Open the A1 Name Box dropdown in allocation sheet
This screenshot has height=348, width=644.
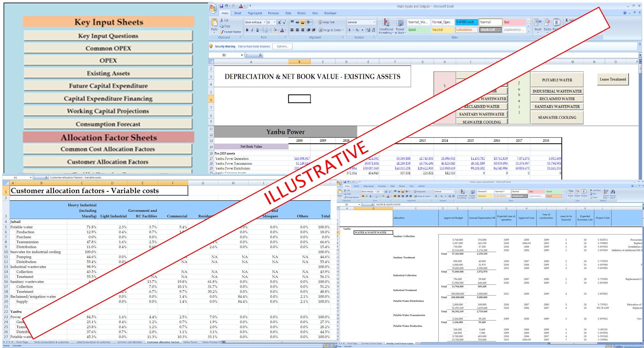[x=31, y=177]
